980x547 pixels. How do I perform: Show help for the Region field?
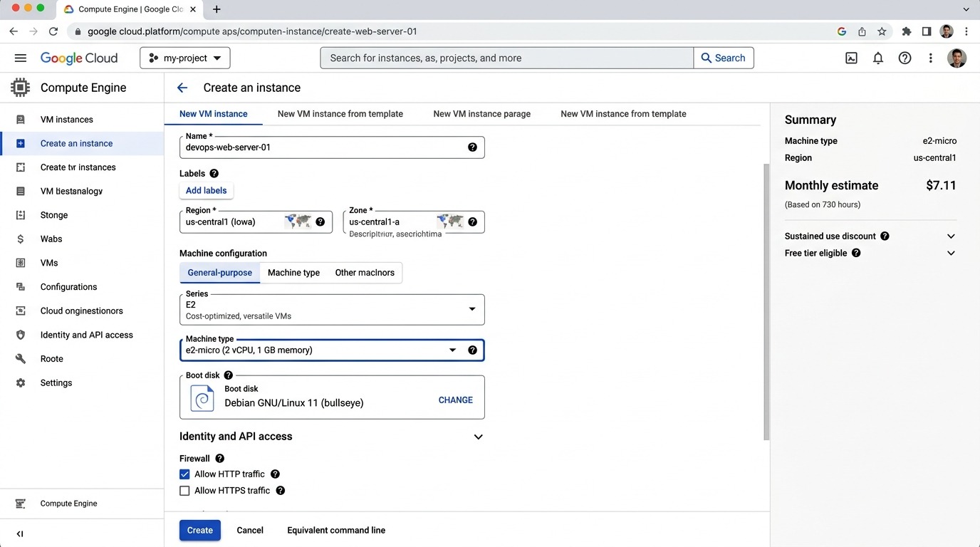pyautogui.click(x=320, y=222)
